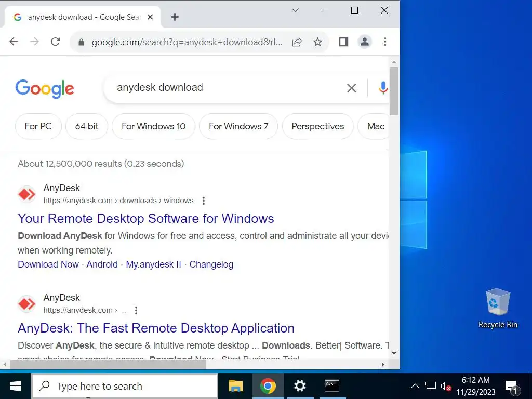Click the vertical scrollbar thumb in Chrome
Image resolution: width=532 pixels, height=399 pixels.
coord(394,91)
